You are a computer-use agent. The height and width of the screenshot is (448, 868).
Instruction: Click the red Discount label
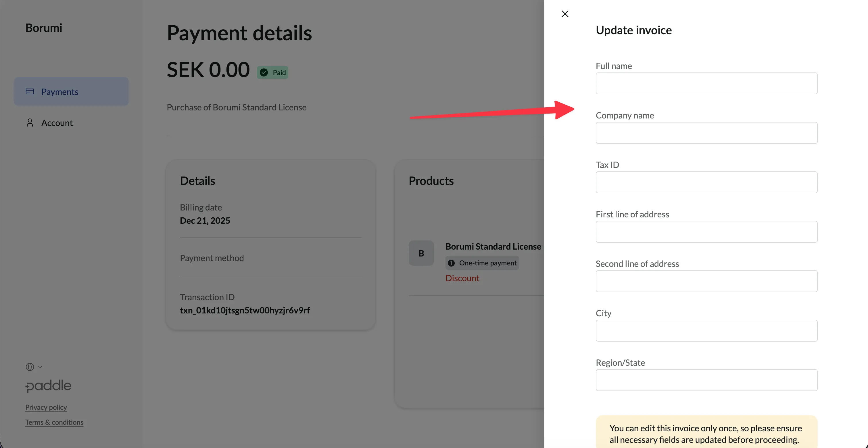pyautogui.click(x=462, y=278)
